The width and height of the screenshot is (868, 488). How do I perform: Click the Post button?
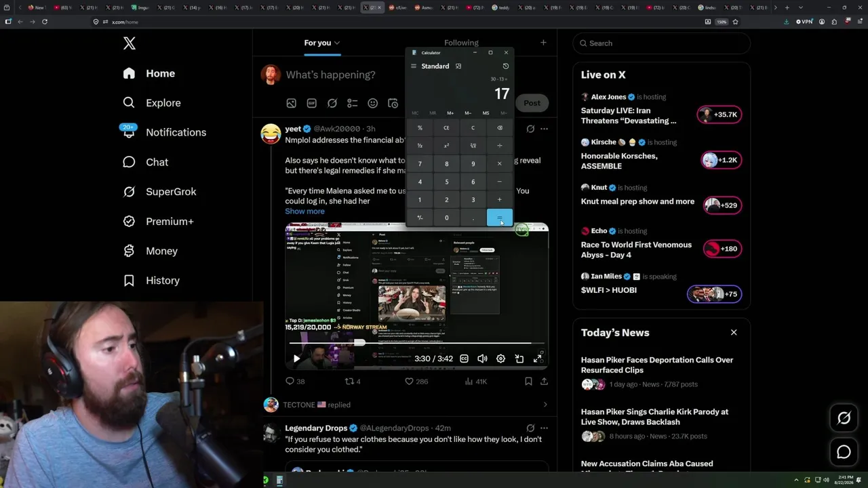[x=532, y=103]
